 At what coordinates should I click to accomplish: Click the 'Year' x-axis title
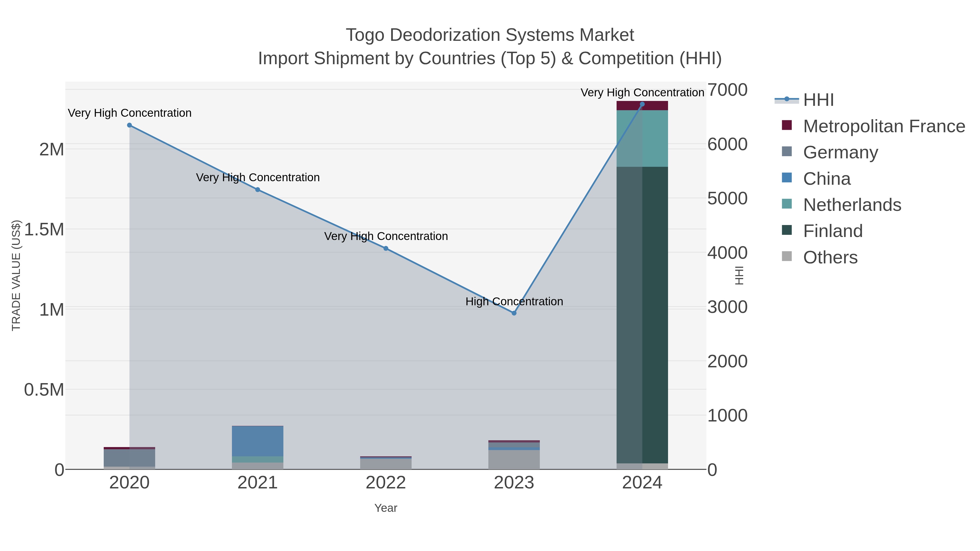click(386, 508)
